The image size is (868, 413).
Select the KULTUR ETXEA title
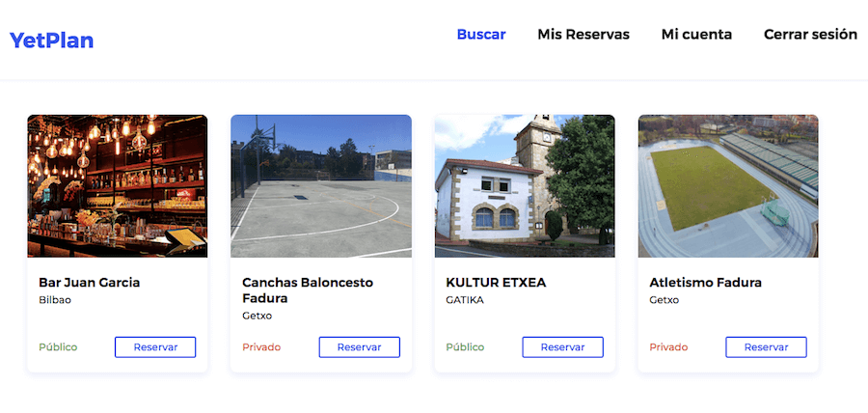pyautogui.click(x=496, y=283)
